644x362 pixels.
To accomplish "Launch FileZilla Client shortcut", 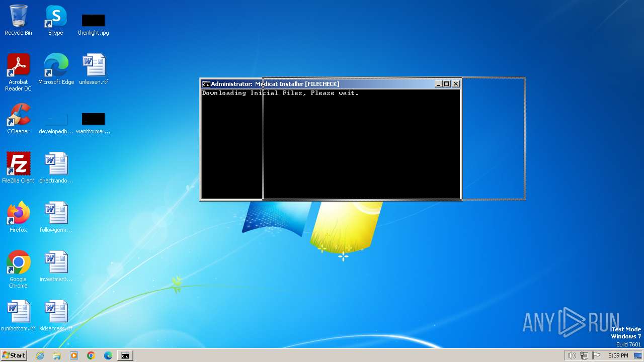I will coord(18,167).
